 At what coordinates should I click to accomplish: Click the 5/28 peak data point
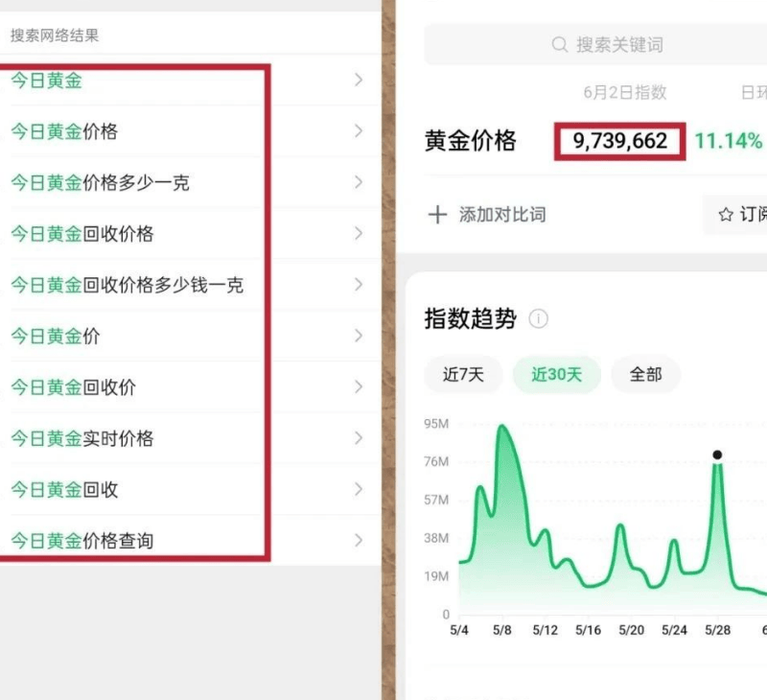[x=717, y=455]
